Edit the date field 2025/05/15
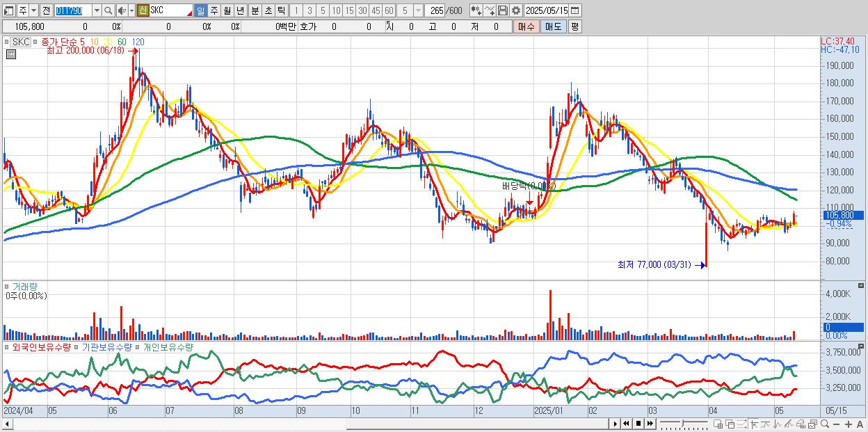868x432 pixels. [x=547, y=10]
